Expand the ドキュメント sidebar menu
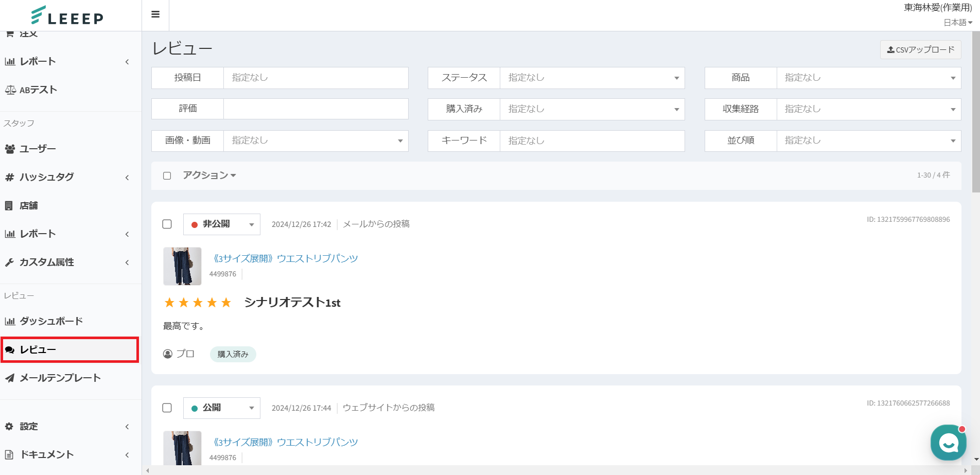The image size is (980, 475). (x=127, y=455)
